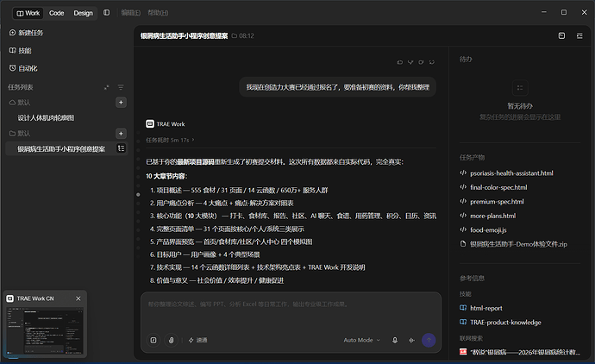Toggle the right side panel list icon

coord(579,35)
